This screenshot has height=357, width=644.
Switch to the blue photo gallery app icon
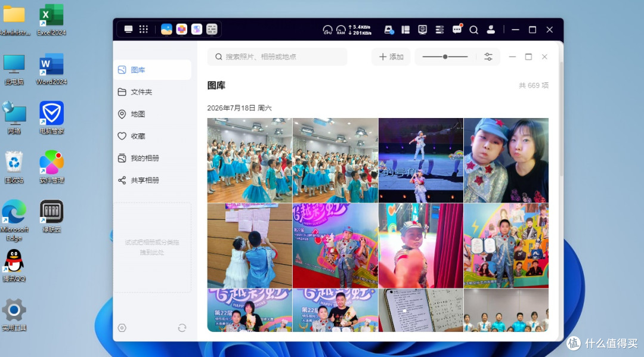coord(166,29)
